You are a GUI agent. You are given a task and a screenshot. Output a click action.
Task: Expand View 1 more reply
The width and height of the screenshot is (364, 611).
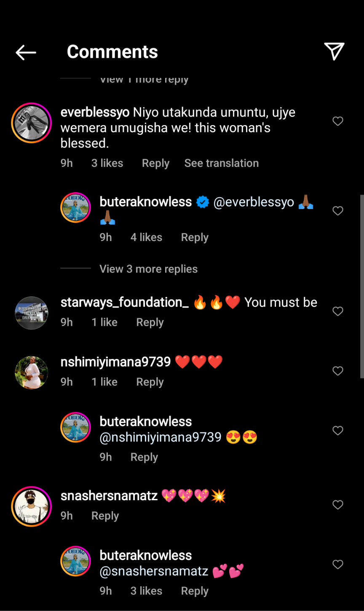pos(144,80)
